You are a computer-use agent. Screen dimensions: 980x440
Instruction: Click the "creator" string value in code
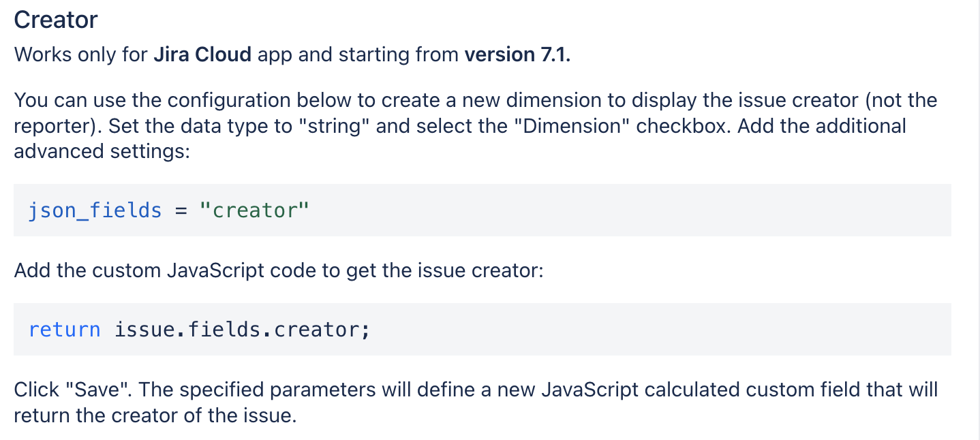(254, 210)
